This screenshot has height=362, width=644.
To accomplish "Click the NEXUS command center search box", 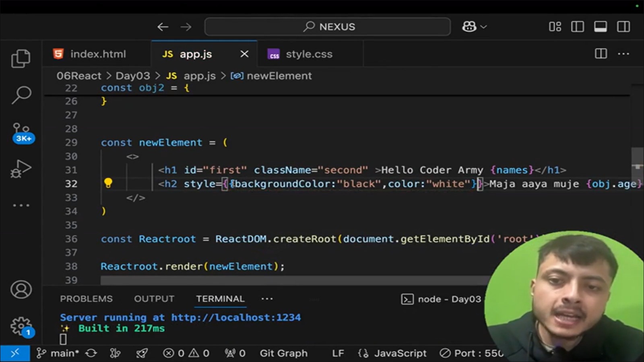I will click(327, 27).
